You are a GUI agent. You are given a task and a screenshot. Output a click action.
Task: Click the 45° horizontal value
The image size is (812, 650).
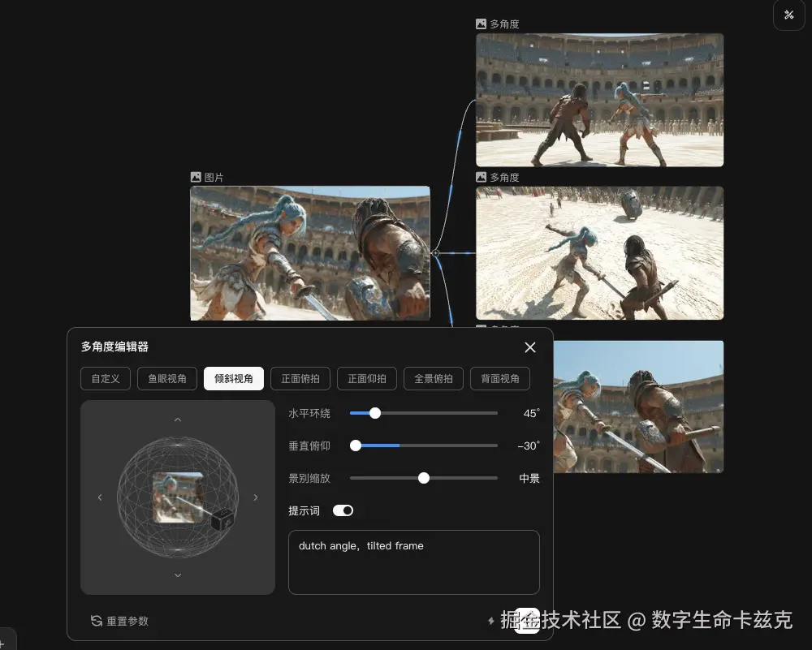(531, 414)
